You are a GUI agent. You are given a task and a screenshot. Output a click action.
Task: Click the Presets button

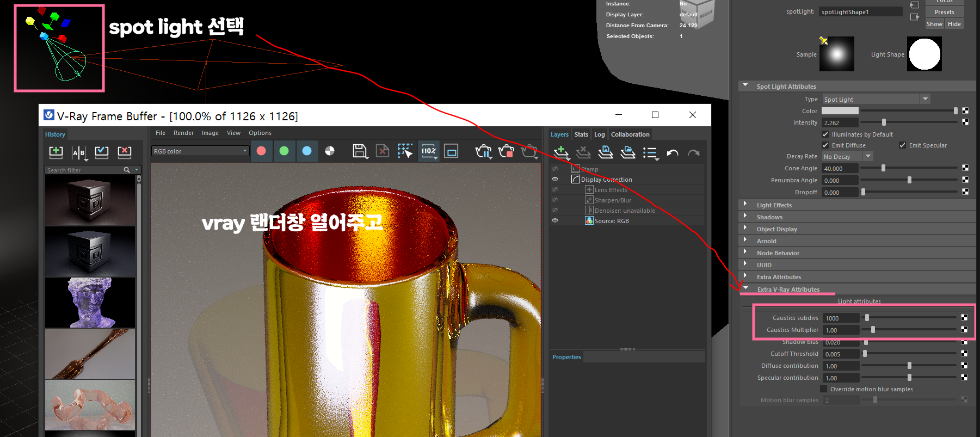[945, 12]
